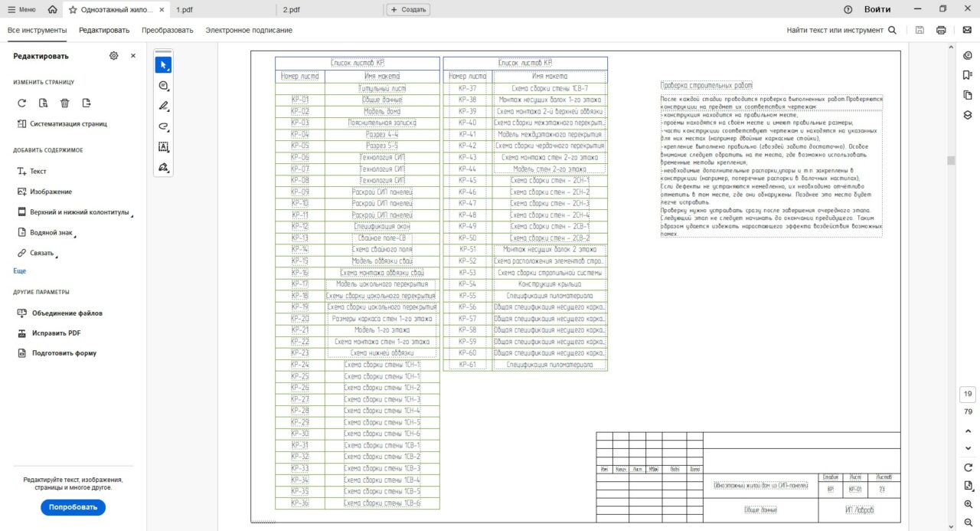980x531 pixels.
Task: Switch to the 1.pdf tab
Action: click(184, 10)
